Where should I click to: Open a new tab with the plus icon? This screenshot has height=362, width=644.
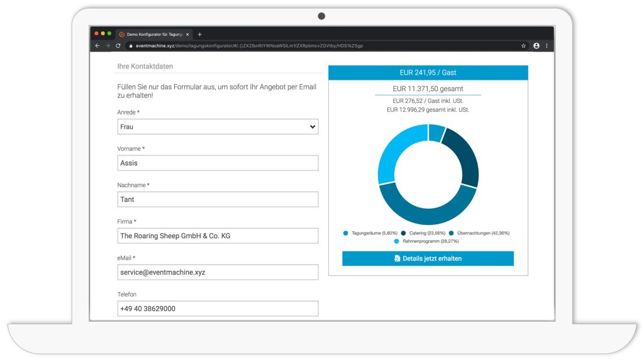pyautogui.click(x=200, y=34)
